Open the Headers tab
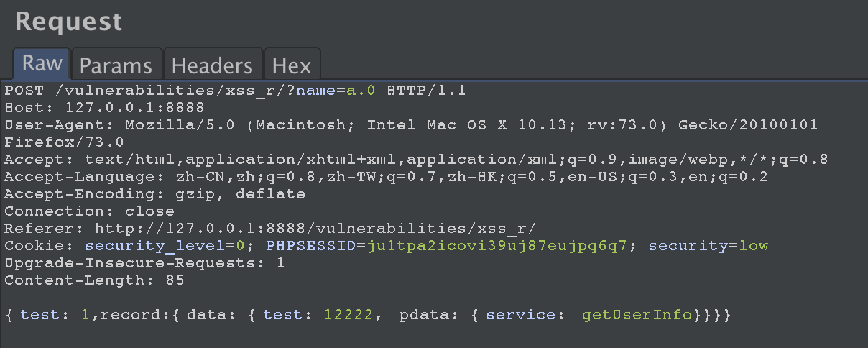The width and height of the screenshot is (868, 348). tap(213, 65)
